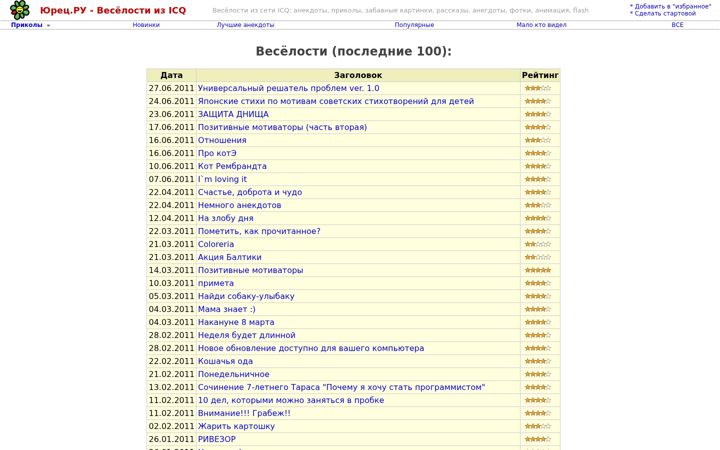
Task: Open the Отношения entry
Action: tap(222, 140)
